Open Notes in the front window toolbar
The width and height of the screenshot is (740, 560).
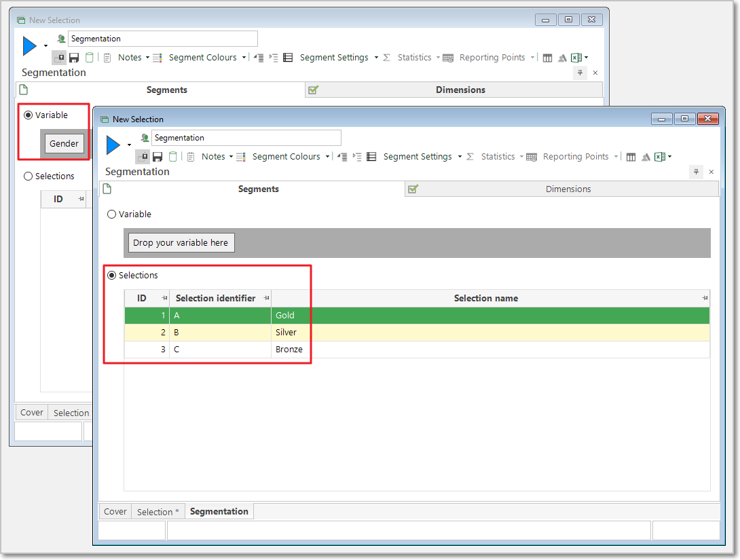coord(213,157)
